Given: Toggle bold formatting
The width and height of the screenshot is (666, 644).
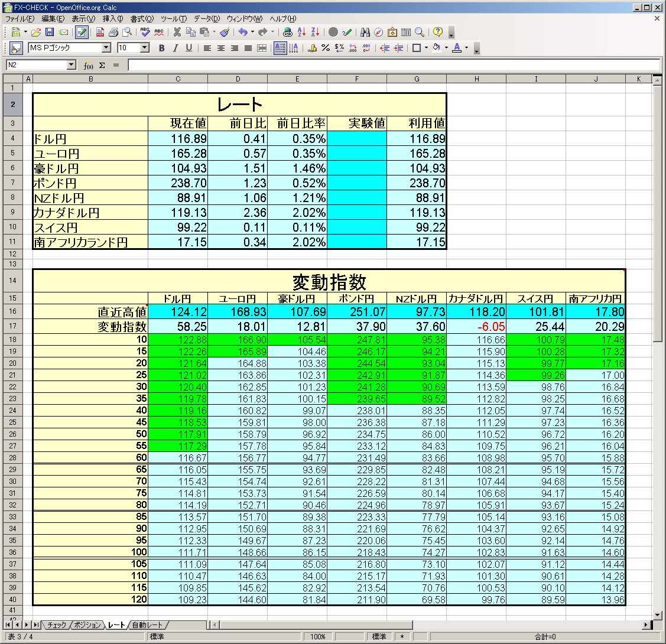Looking at the screenshot, I should pyautogui.click(x=161, y=48).
